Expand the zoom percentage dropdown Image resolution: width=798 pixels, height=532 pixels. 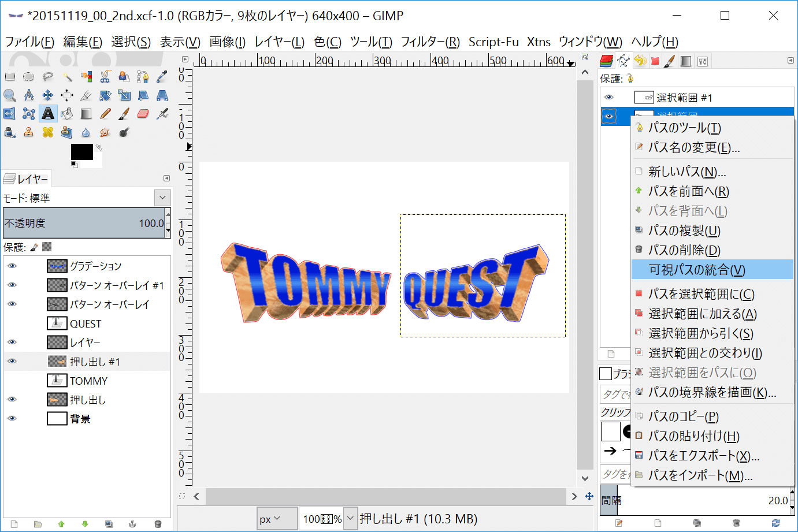click(x=350, y=519)
